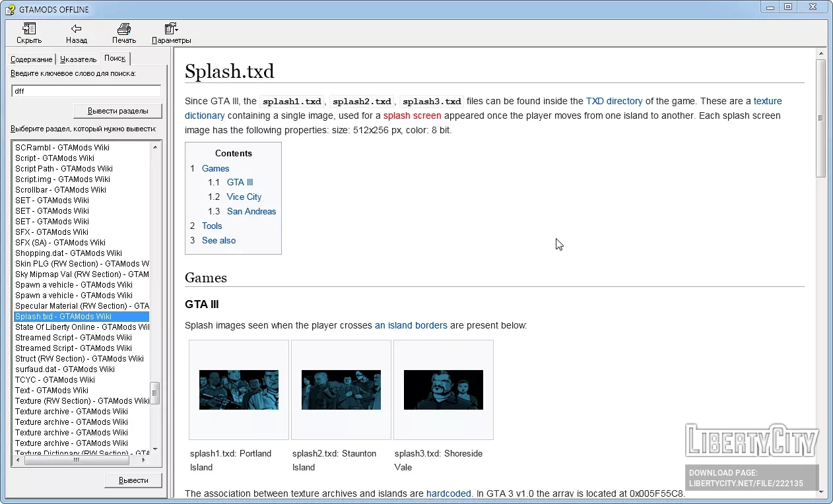Select Specular Material (RW Section) topic
833x504 pixels.
coord(82,306)
